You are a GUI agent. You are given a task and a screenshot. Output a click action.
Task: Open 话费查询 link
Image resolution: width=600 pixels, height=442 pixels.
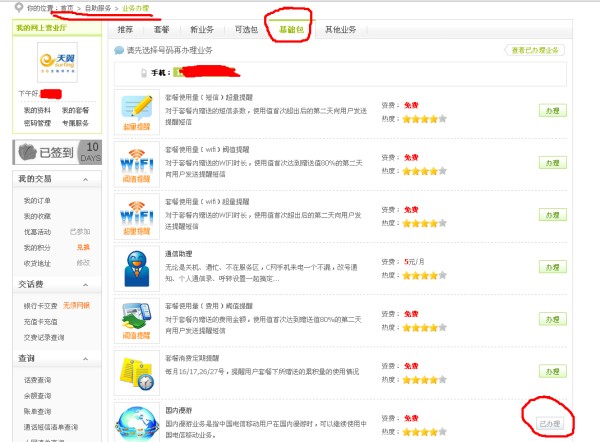(x=37, y=380)
